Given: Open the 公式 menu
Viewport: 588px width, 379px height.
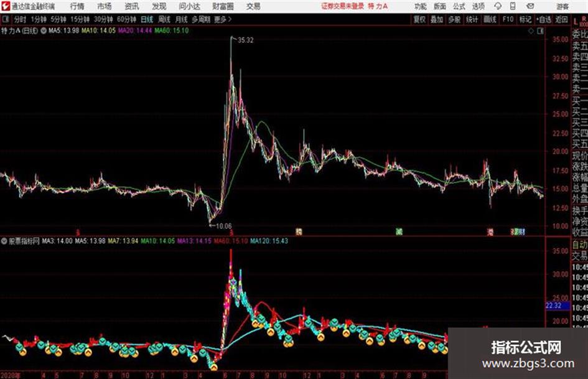Looking at the screenshot, I should pyautogui.click(x=459, y=6).
